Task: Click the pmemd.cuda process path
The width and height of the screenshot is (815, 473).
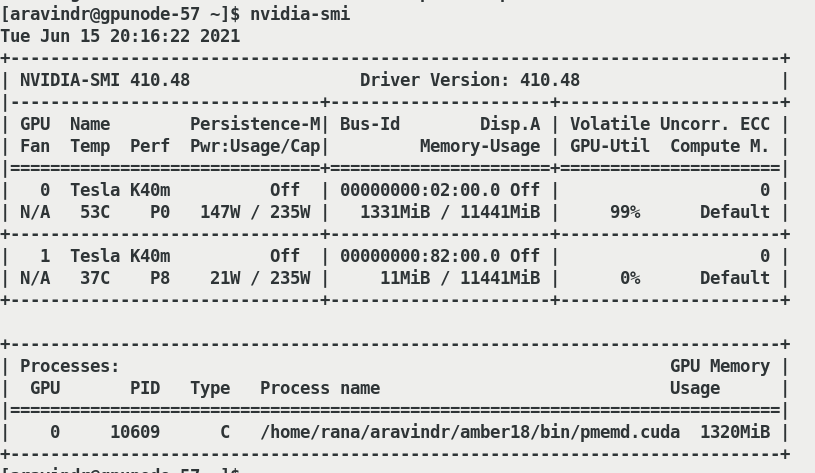Action: click(470, 432)
